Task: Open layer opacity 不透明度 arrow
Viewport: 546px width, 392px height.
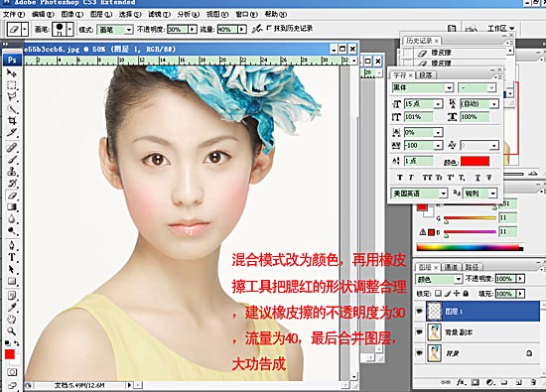Action: 520,279
